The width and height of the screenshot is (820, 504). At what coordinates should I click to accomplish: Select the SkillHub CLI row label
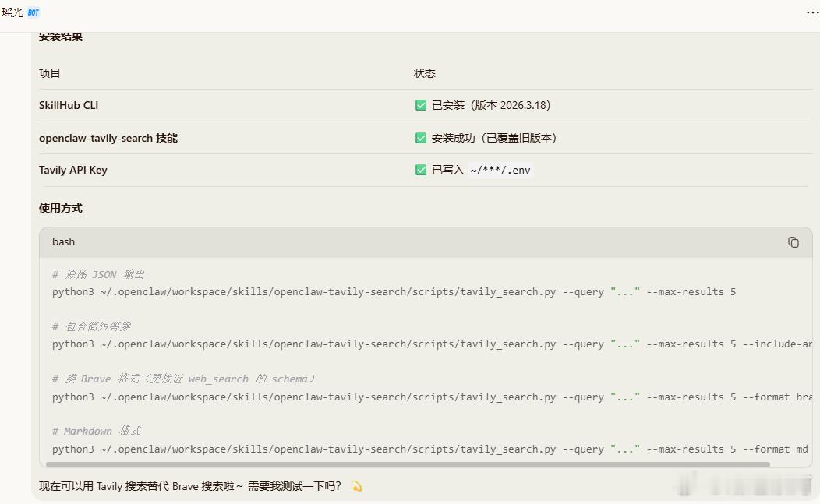point(69,106)
